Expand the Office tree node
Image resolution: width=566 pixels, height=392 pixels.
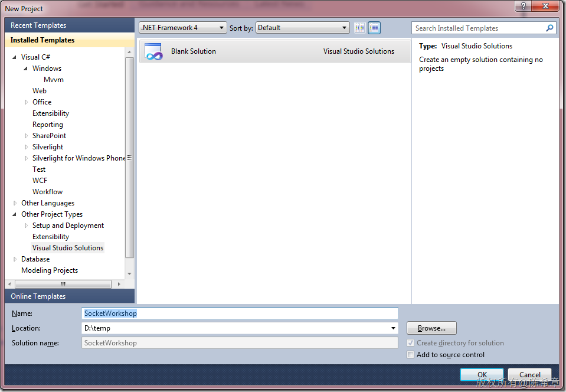tap(26, 102)
